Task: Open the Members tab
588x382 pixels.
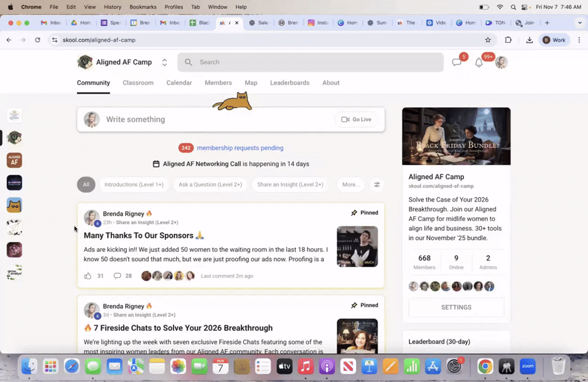Action: [x=218, y=83]
